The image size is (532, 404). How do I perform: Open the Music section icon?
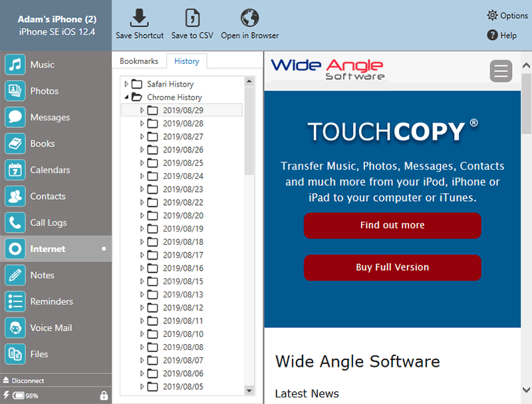15,65
